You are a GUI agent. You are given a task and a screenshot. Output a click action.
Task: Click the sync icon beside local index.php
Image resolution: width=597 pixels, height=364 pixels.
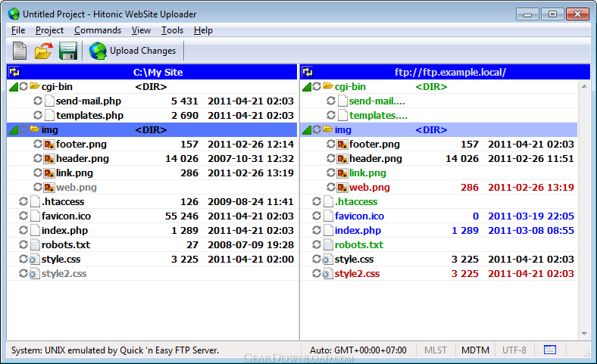click(x=23, y=231)
